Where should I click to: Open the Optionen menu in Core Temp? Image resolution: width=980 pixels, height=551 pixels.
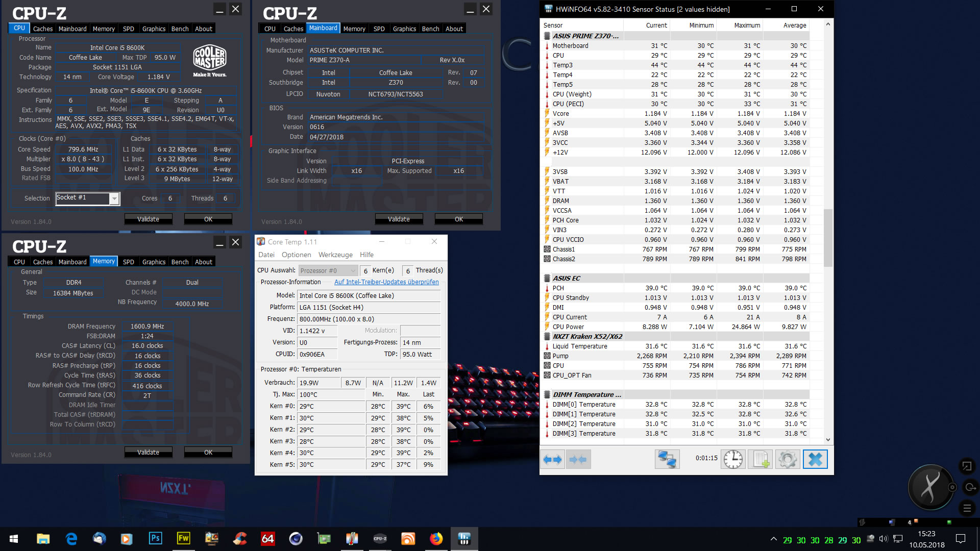(296, 255)
